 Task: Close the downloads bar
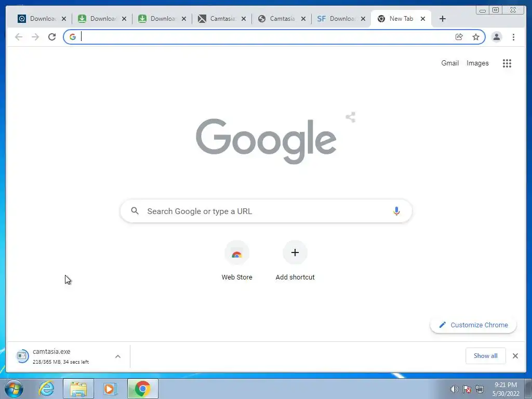click(515, 355)
